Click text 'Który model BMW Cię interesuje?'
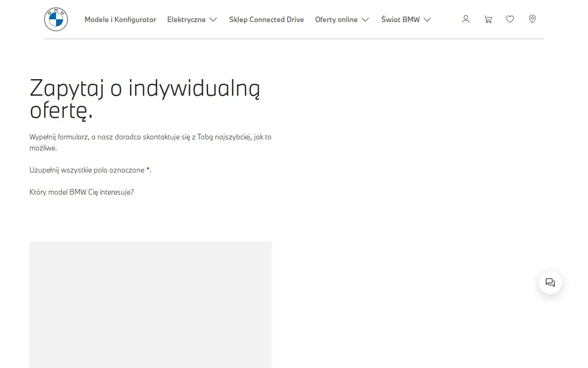Viewport: 588px width, 368px height. (x=82, y=192)
